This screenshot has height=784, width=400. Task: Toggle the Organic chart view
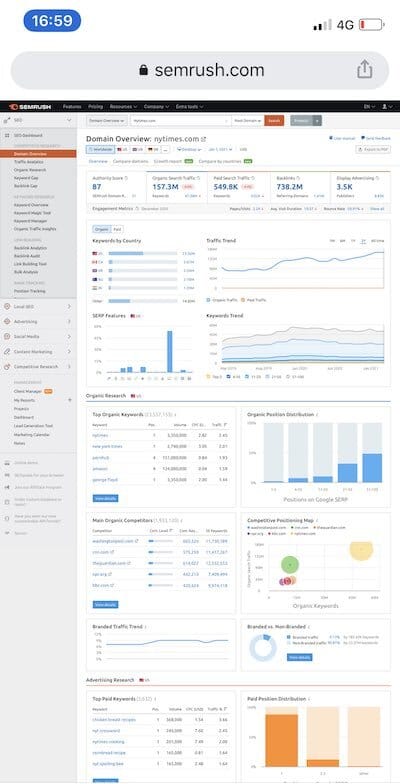click(102, 229)
